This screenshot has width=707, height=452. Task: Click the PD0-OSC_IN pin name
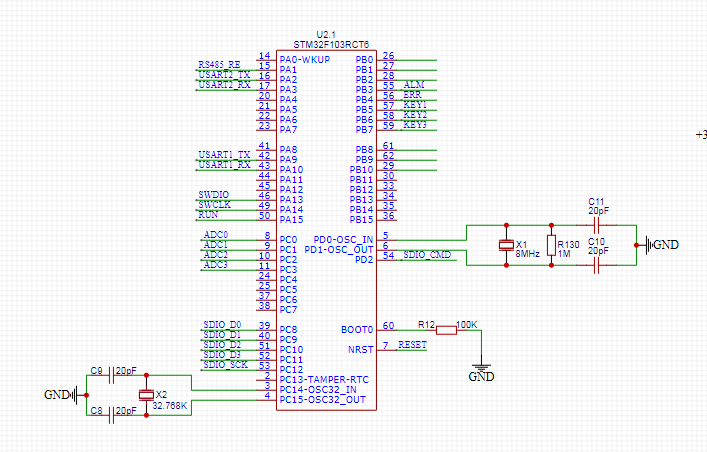tap(344, 240)
